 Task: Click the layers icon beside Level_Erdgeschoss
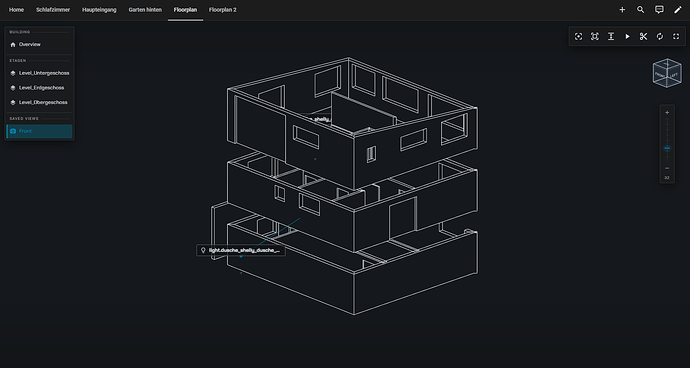point(13,88)
